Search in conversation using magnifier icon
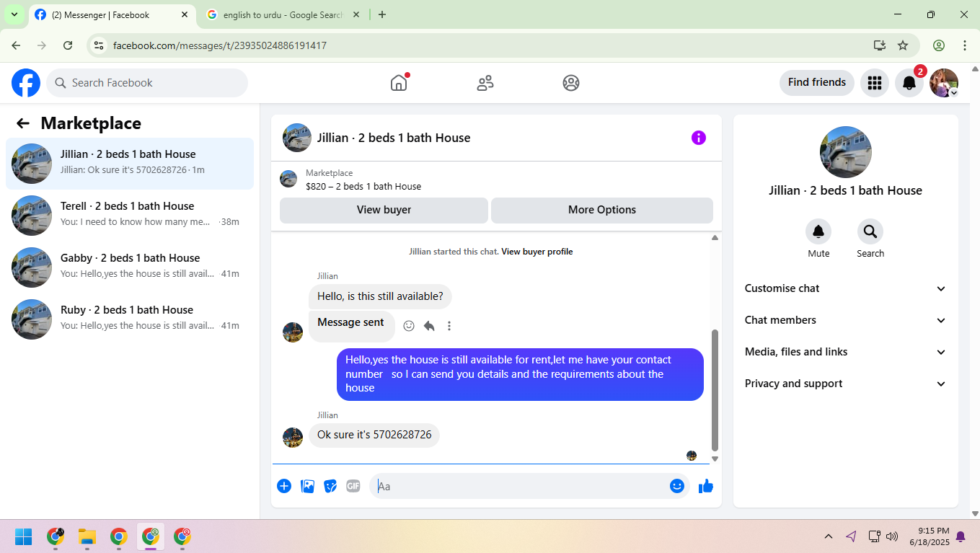Screen dimensions: 980x553 pos(870,231)
